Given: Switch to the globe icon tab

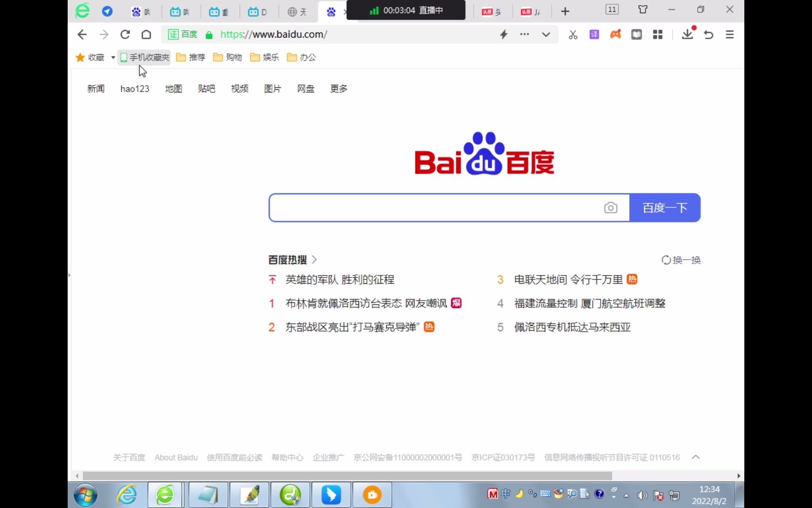Looking at the screenshot, I should tap(297, 12).
